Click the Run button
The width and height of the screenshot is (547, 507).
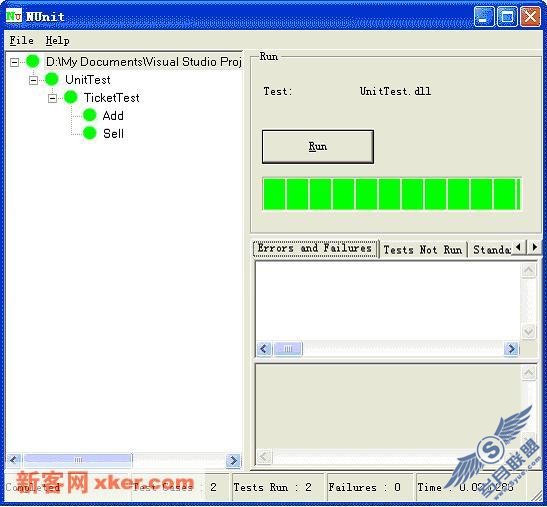tap(318, 147)
